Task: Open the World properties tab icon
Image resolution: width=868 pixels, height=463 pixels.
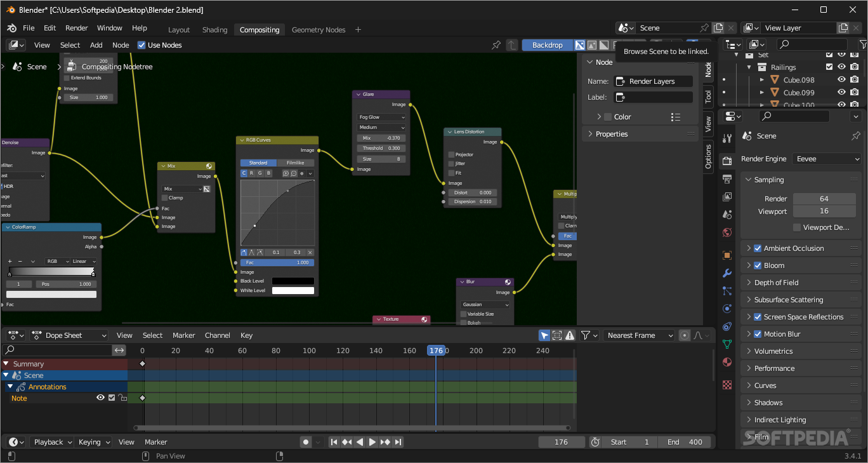Action: (727, 232)
